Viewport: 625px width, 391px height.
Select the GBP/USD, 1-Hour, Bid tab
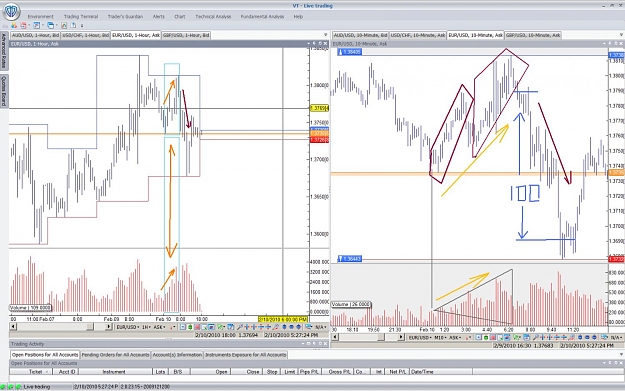[x=186, y=35]
